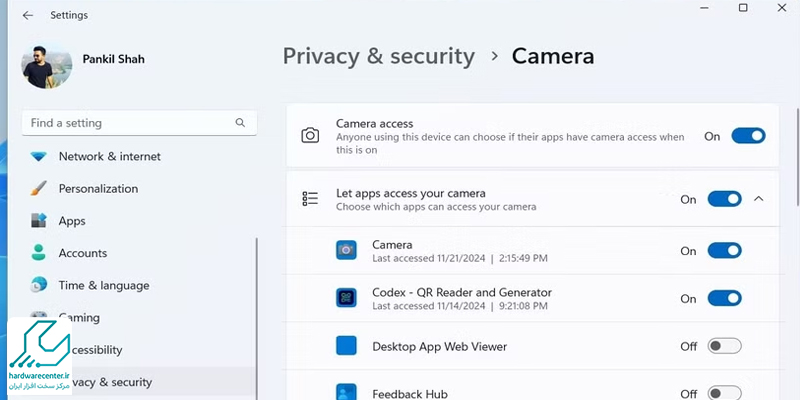Click the Desktop App Web Viewer icon
Screen dimensions: 800x400
pos(346,346)
